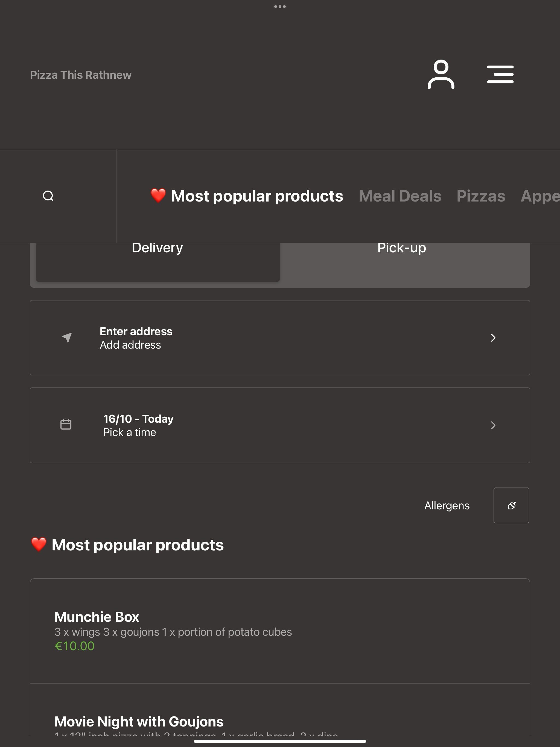Select the Most popular products tab
This screenshot has width=560, height=747.
coord(247,196)
